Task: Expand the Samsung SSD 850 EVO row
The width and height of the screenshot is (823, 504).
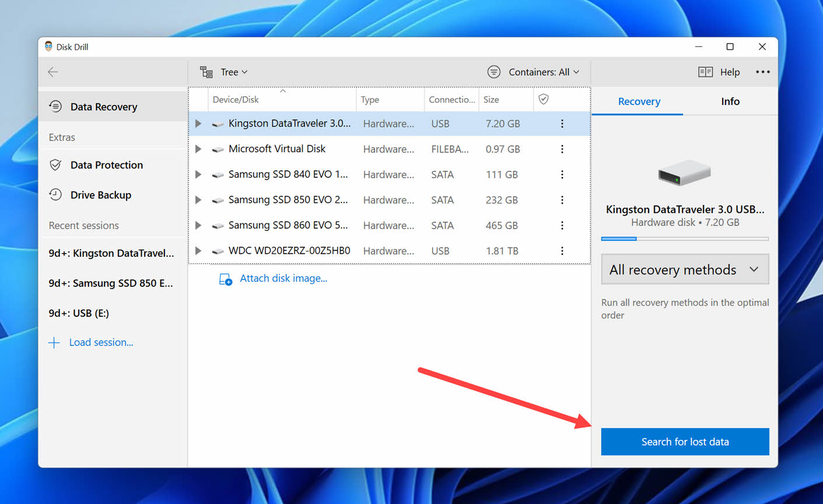Action: pos(198,200)
